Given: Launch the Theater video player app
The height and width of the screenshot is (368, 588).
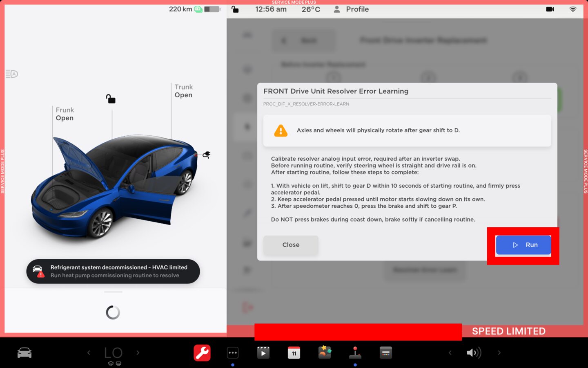Looking at the screenshot, I should coord(263,353).
